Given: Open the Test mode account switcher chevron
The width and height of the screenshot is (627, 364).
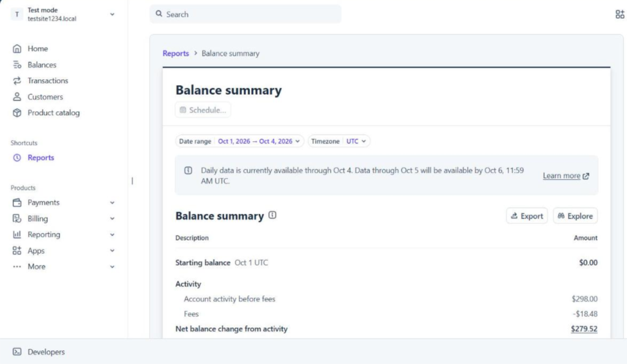Looking at the screenshot, I should click(113, 15).
